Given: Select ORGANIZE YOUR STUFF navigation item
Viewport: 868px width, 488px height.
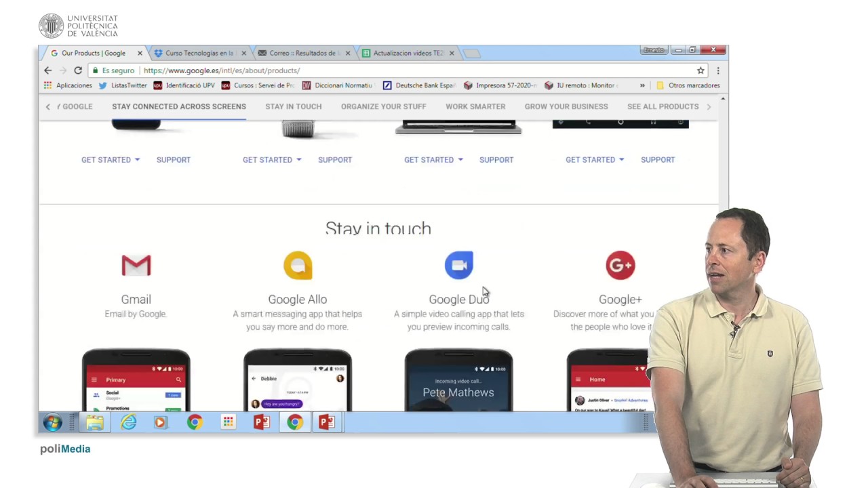Looking at the screenshot, I should (384, 106).
